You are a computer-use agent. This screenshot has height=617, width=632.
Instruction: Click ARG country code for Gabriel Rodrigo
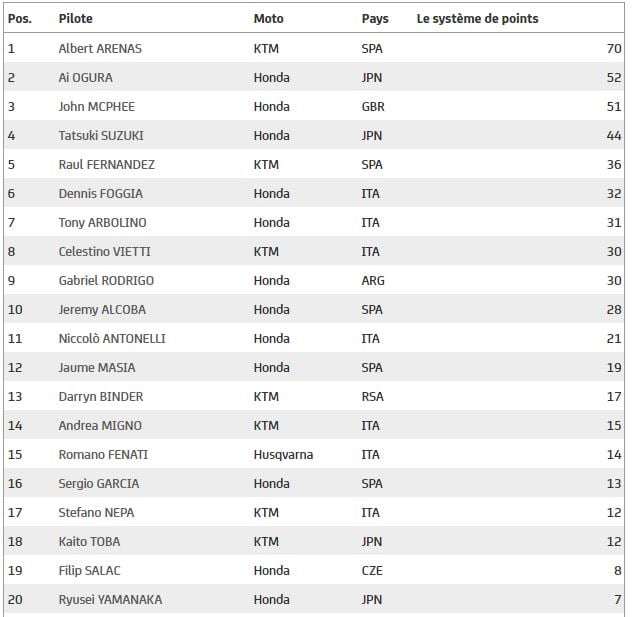[373, 280]
